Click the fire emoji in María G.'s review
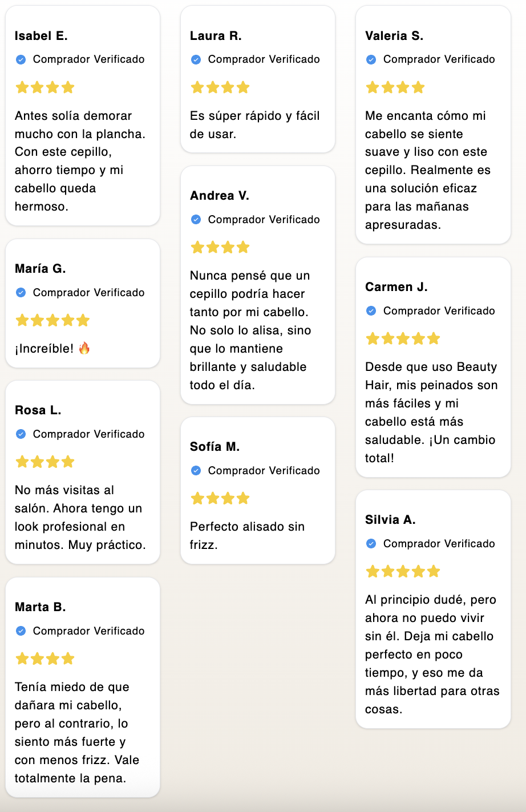 [x=84, y=348]
